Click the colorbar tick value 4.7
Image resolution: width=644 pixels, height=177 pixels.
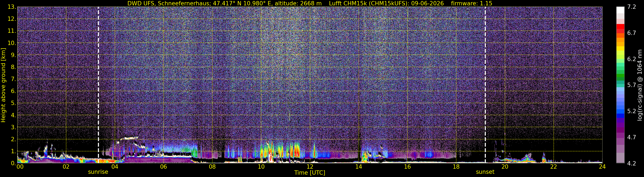click(x=632, y=137)
